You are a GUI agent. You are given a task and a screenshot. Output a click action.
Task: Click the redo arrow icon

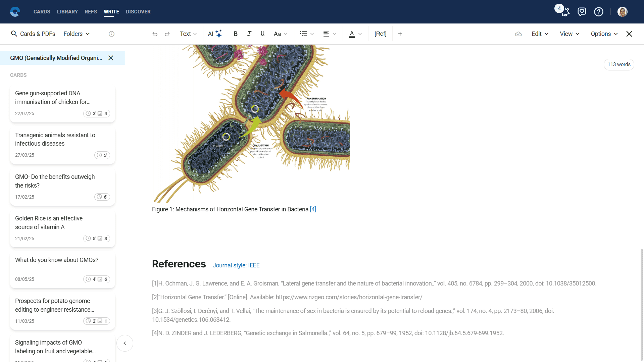pyautogui.click(x=167, y=34)
